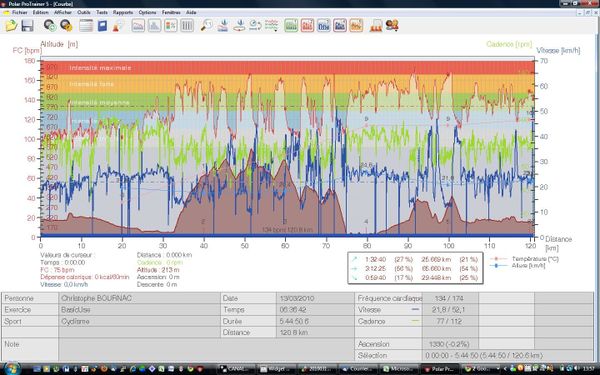Click the people users icon in toolbar

pyautogui.click(x=392, y=26)
